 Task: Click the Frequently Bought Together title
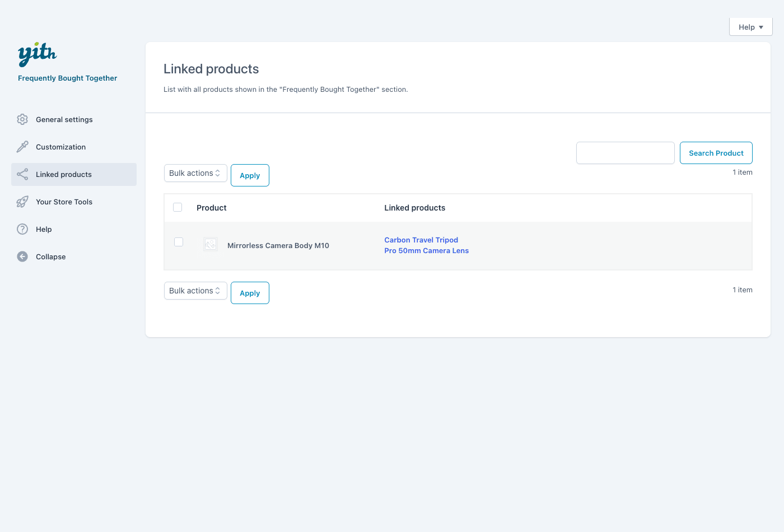(x=67, y=78)
